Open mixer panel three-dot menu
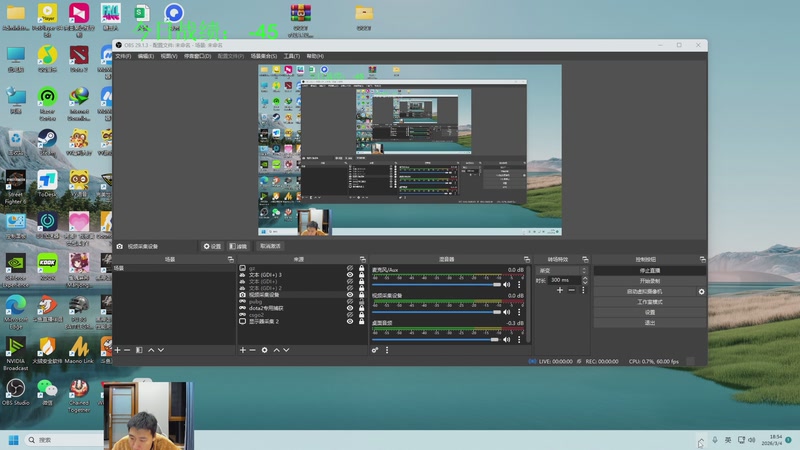 (387, 350)
